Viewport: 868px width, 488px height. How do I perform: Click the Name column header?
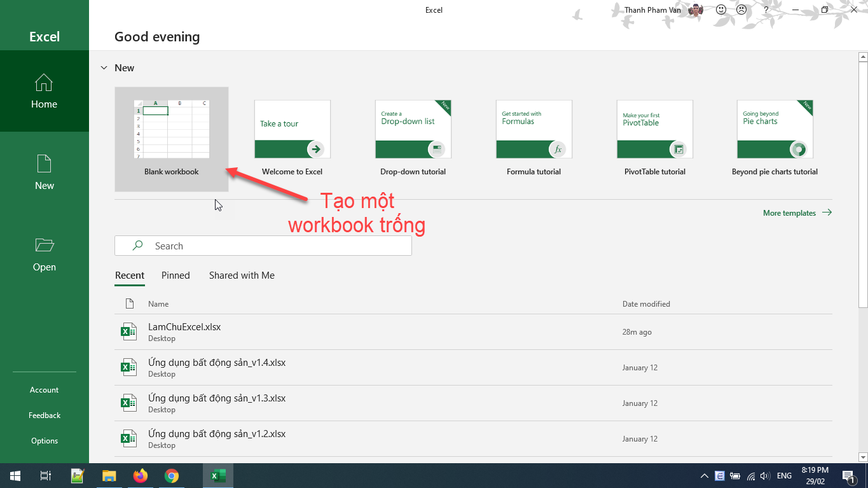coord(158,304)
